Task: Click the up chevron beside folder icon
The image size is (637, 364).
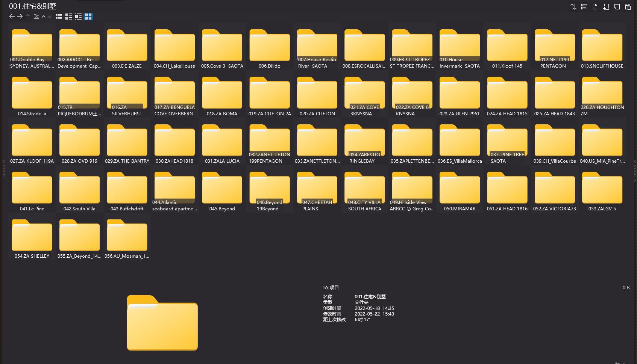Action: (x=44, y=17)
